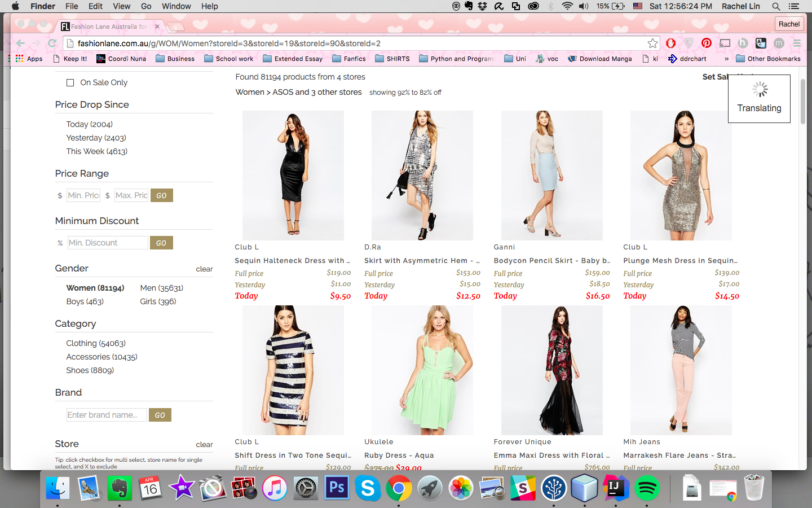Open IntelliJ IDEA from the Dock
The image size is (812, 508).
(616, 488)
